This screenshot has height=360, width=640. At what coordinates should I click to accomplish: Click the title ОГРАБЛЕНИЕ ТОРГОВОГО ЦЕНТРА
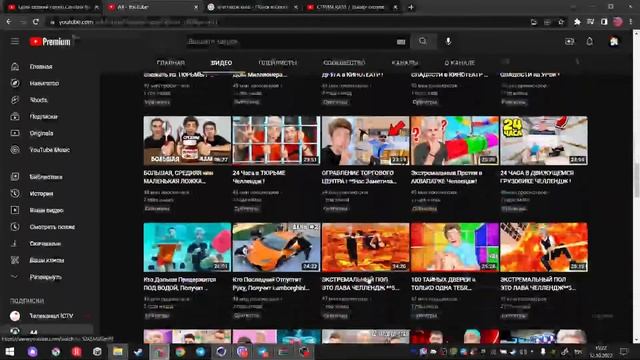(x=359, y=177)
